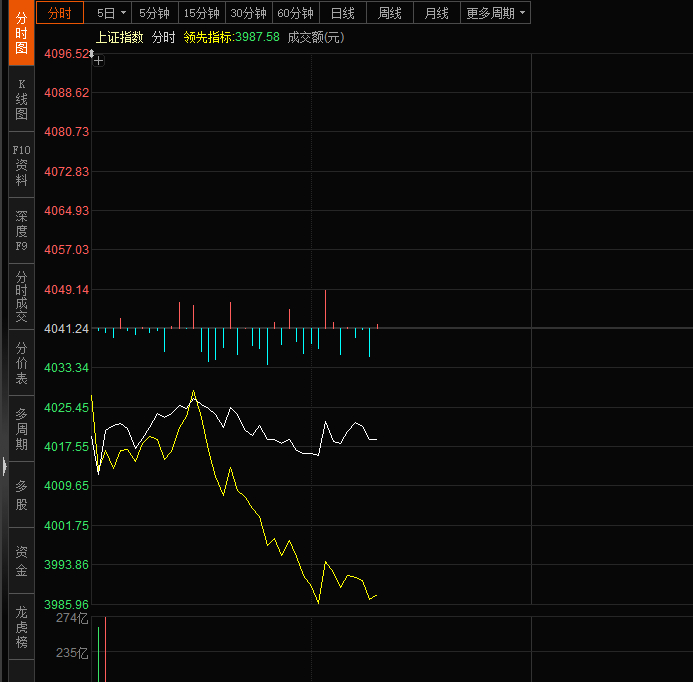693x682 pixels.
Task: Click the 4025.45 price label
Action: (x=67, y=408)
